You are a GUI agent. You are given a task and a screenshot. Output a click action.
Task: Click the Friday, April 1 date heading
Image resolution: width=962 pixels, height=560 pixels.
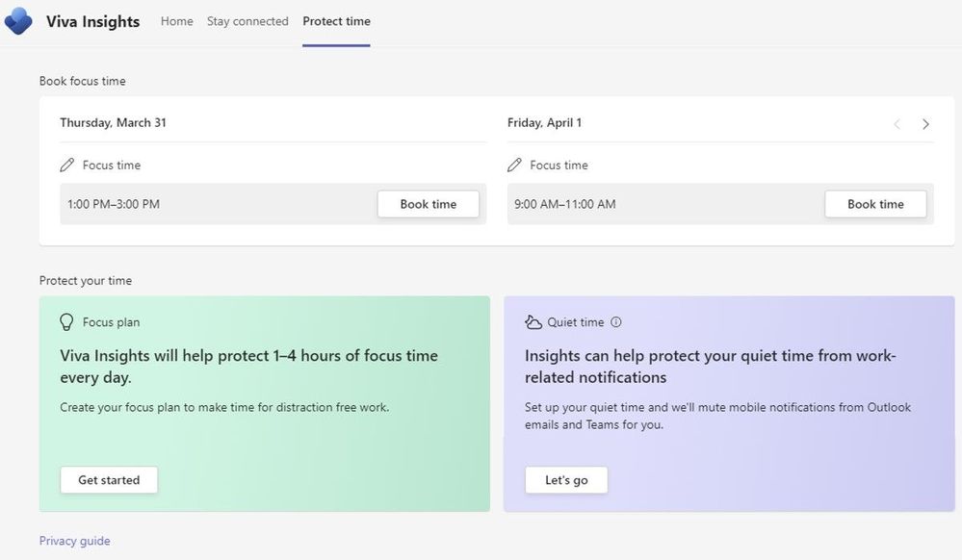[544, 122]
